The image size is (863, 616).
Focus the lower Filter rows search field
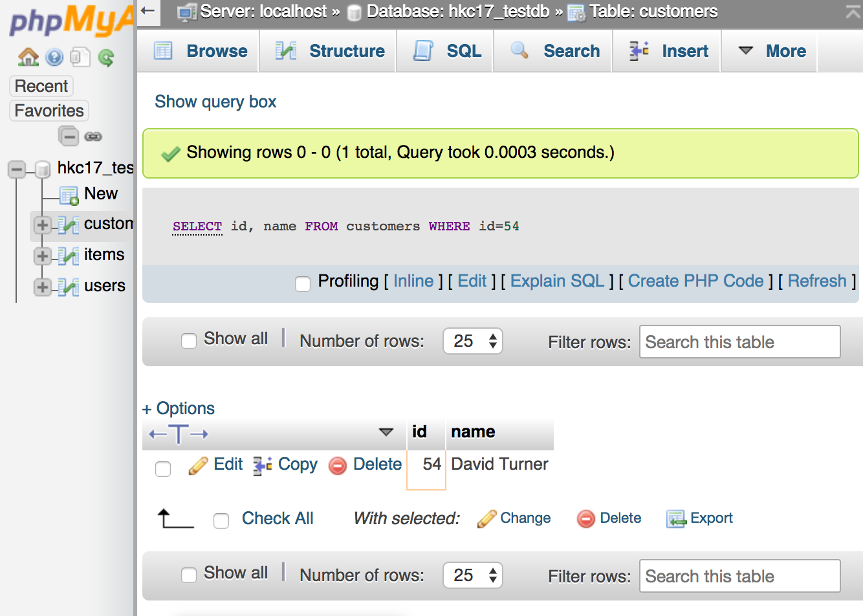point(739,576)
